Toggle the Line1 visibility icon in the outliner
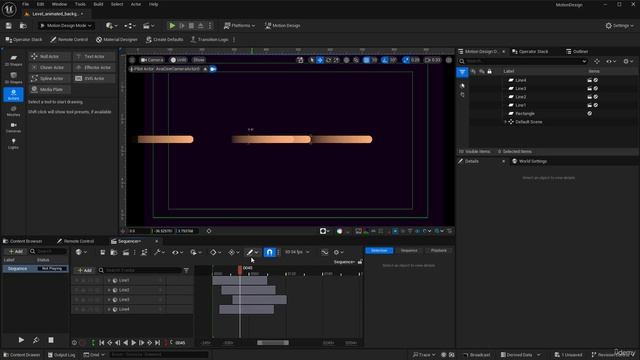Image resolution: width=640 pixels, height=360 pixels. pyautogui.click(x=596, y=105)
